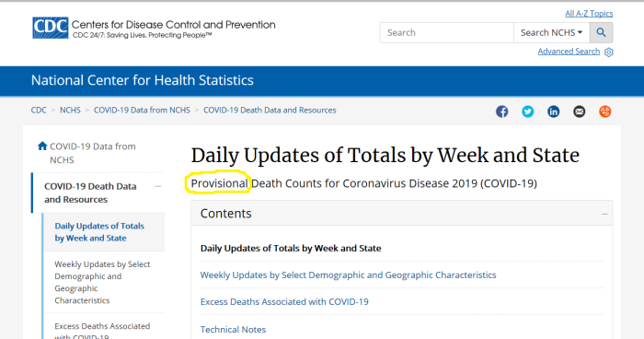
Task: Share page on Facebook
Action: [x=501, y=111]
